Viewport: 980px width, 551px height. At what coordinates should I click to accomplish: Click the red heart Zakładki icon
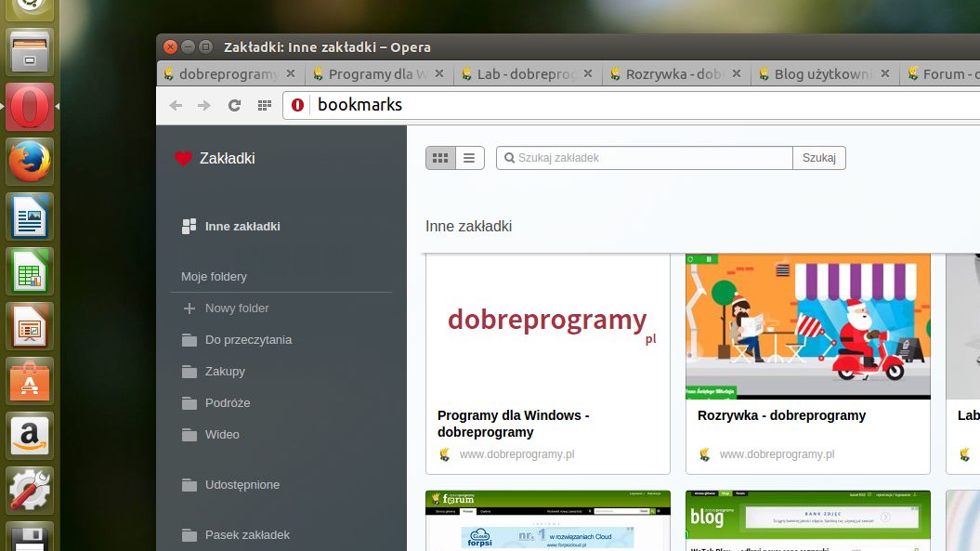[x=183, y=159]
